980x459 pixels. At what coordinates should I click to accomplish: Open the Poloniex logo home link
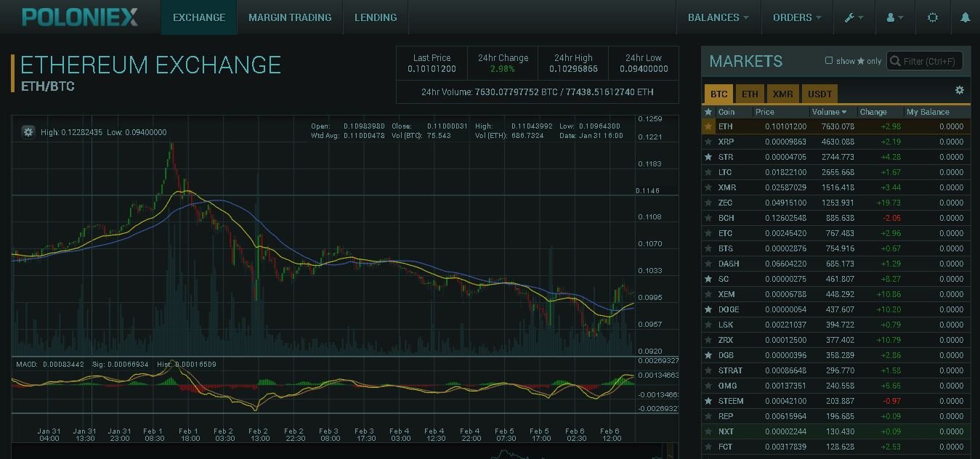[x=80, y=17]
